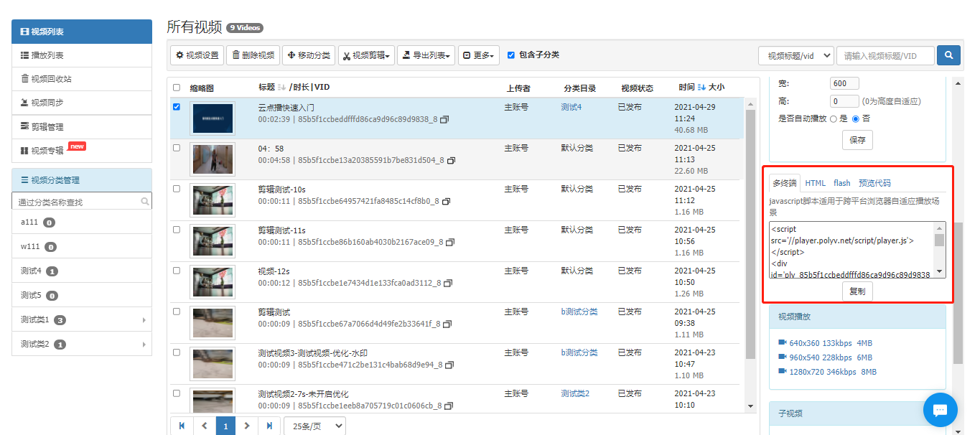
Task: Switch to flash code tab
Action: tap(842, 183)
